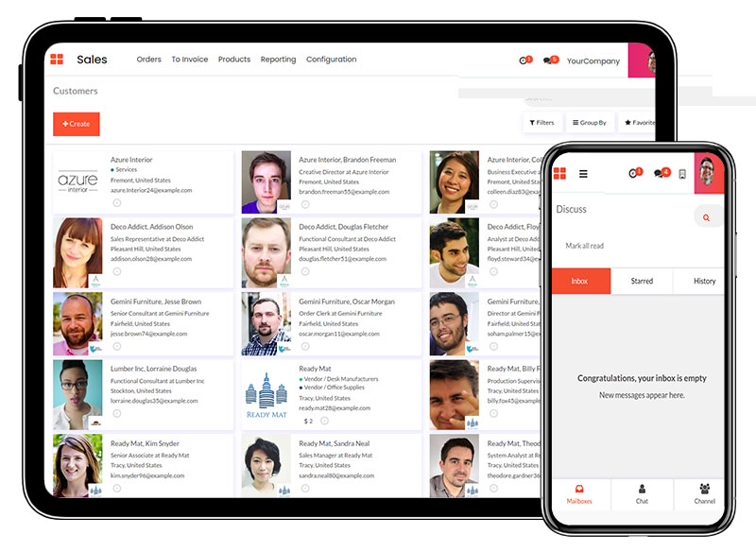Open the Ready Mat logo thumbnail
This screenshot has height=552, width=756.
pos(266,394)
